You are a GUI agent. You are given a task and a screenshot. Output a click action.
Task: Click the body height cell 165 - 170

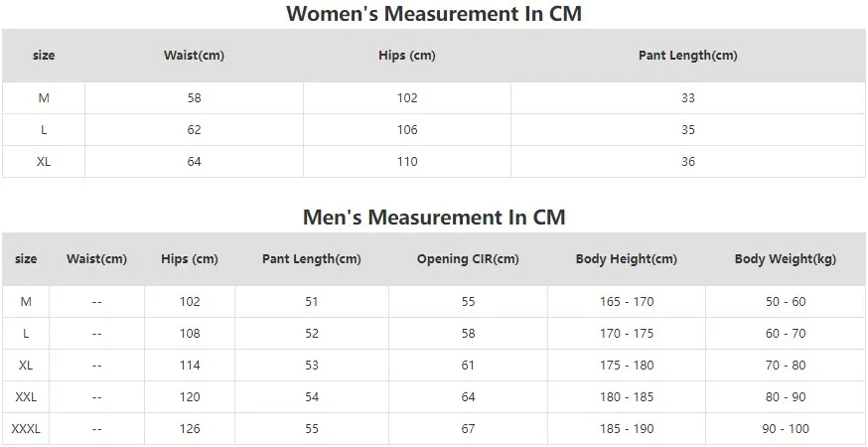(627, 302)
